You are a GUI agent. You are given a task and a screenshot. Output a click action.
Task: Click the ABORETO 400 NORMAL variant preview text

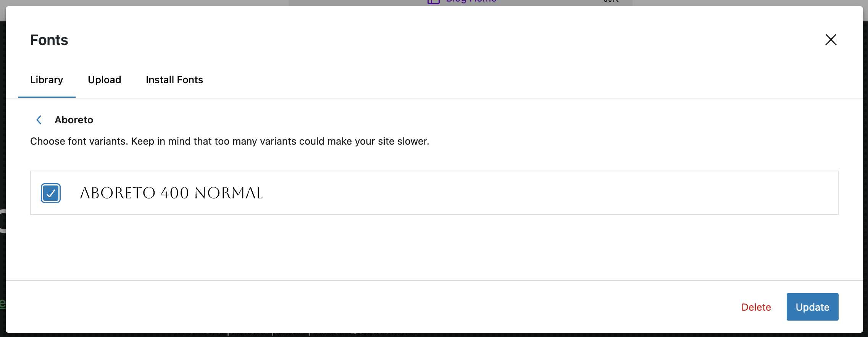coord(171,193)
